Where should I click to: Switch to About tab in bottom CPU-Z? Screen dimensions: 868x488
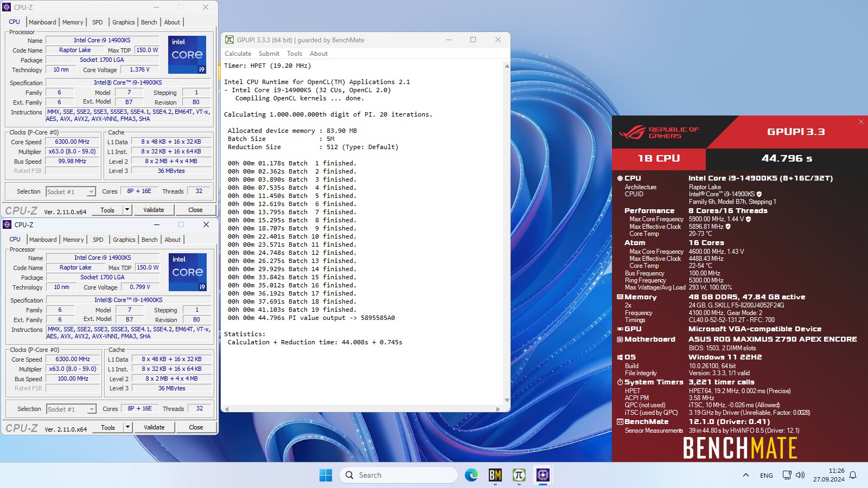pyautogui.click(x=173, y=240)
